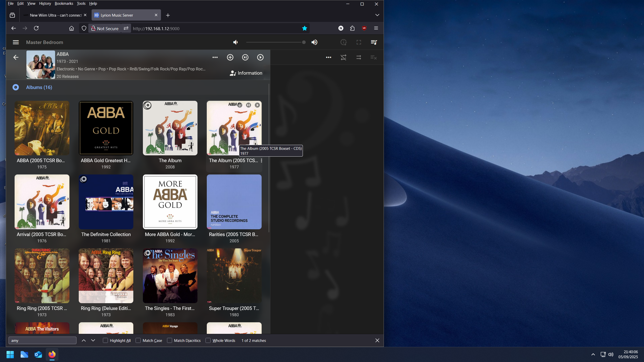Open the Ring Ring (Deluxe Editi... album
Image resolution: width=644 pixels, height=362 pixels.
(106, 276)
